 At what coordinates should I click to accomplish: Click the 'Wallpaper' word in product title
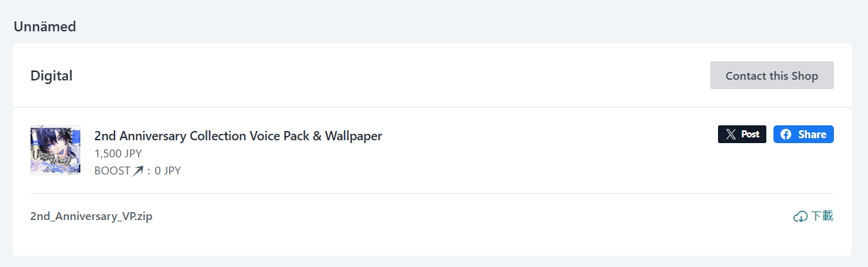point(353,136)
